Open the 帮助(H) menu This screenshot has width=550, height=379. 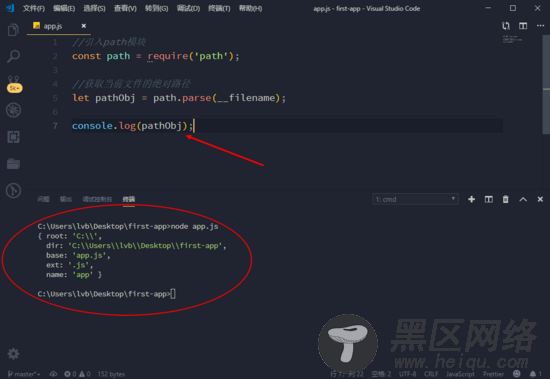[x=250, y=8]
